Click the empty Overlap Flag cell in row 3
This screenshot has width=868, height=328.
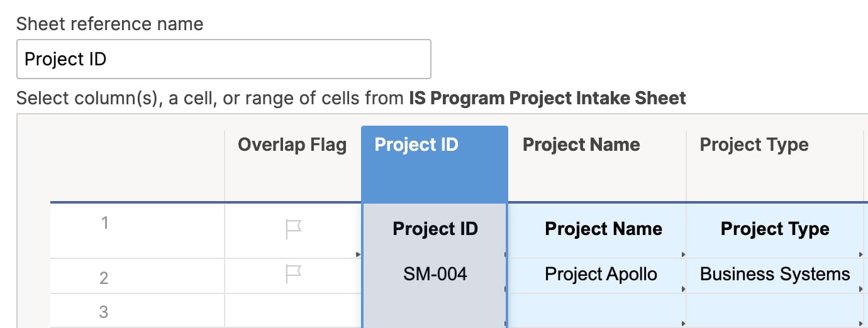click(x=292, y=312)
